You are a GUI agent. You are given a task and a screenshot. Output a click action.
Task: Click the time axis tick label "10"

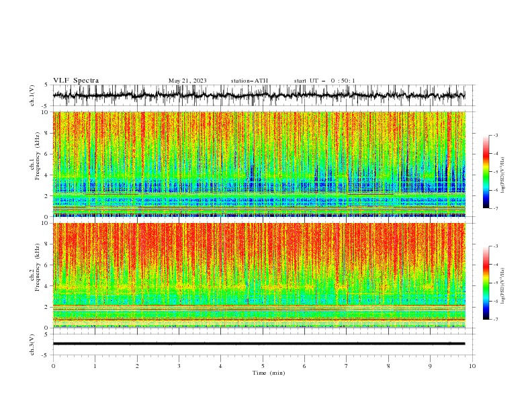[472, 366]
